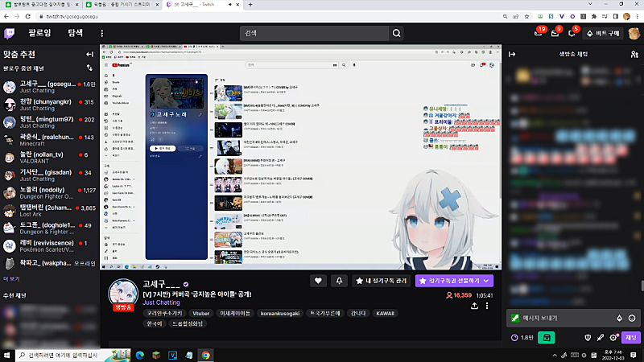Show more followed channels (더 보기)
Screen dimensions: 644x362
click(x=11, y=278)
